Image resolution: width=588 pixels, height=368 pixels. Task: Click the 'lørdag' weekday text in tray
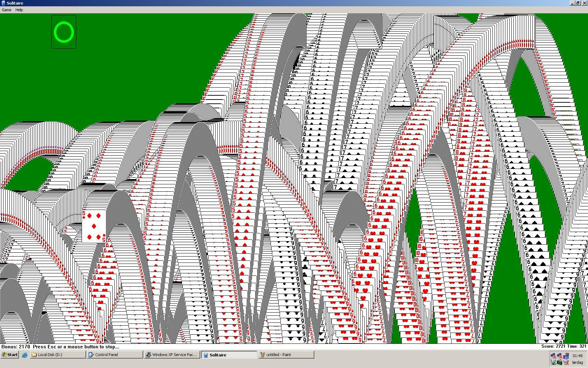point(577,362)
